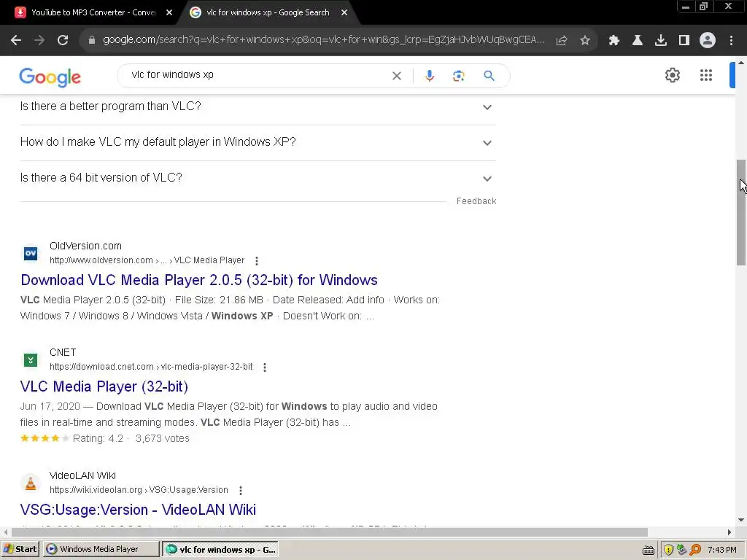Select the vlc for windows xp tab
747x560 pixels.
click(268, 13)
